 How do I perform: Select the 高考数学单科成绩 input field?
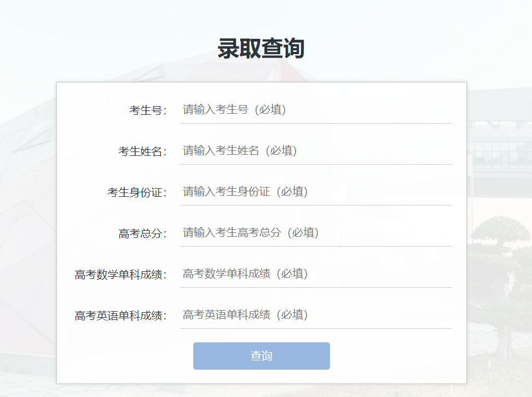316,273
